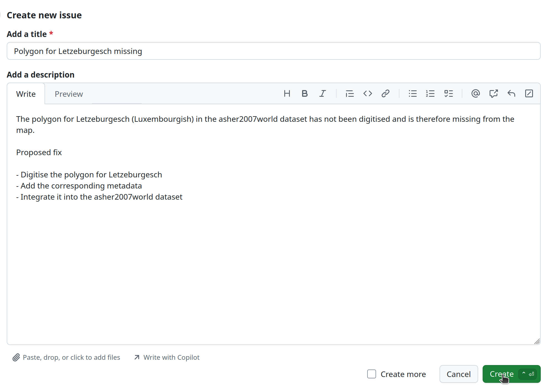Screen dimensions: 553x392
Task: Insert a numbered list
Action: [430, 94]
